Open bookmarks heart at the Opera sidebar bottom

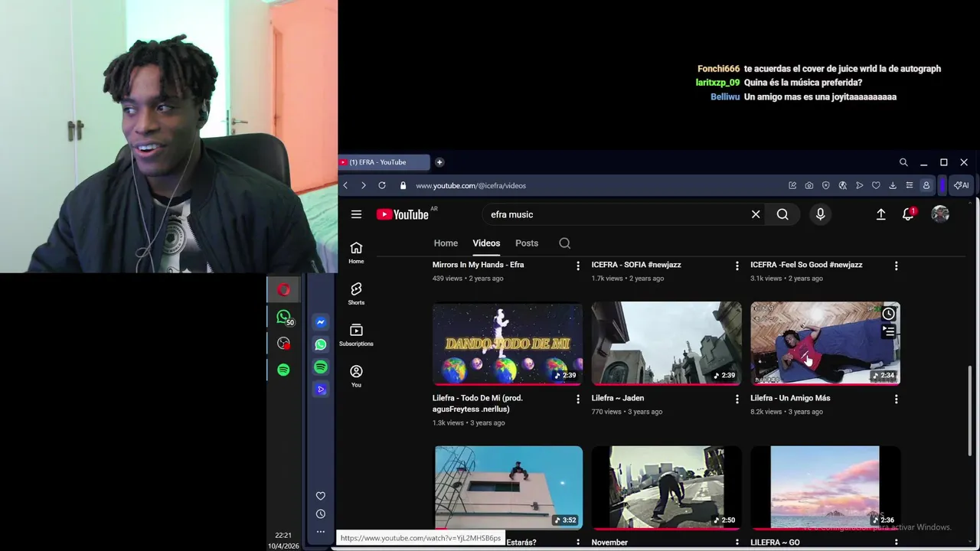[321, 496]
